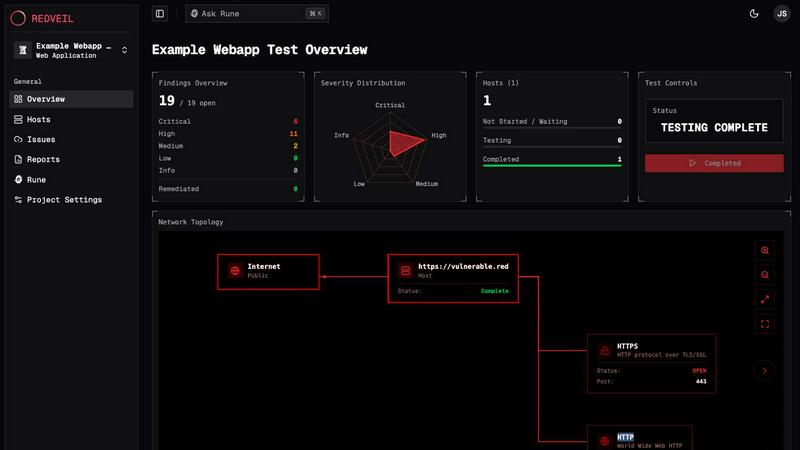Click the Hosts (1) card heading
The height and width of the screenshot is (450, 800).
pyautogui.click(x=501, y=83)
